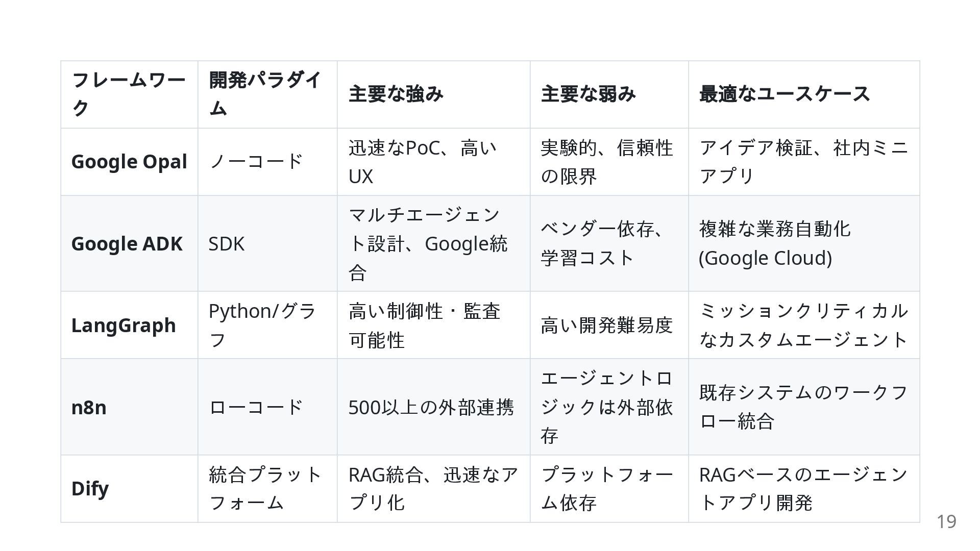Click the フレームワーク column header
980x551 pixels.
(x=129, y=94)
